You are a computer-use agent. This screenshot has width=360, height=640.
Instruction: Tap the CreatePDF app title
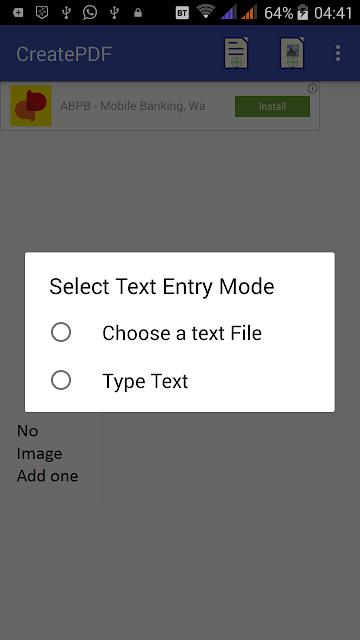[x=64, y=54]
